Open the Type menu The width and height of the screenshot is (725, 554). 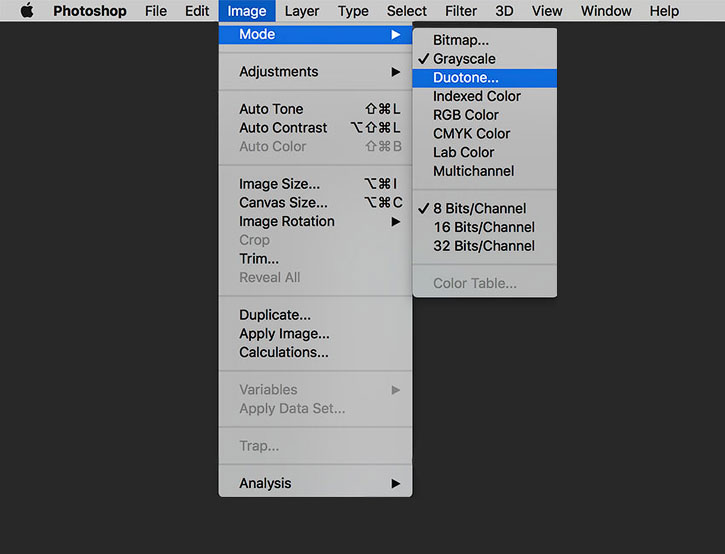(x=353, y=11)
